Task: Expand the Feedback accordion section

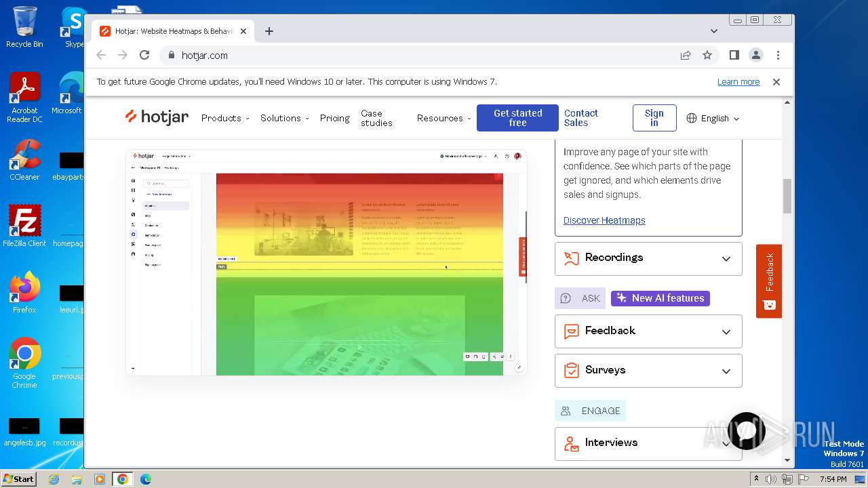Action: tap(648, 331)
